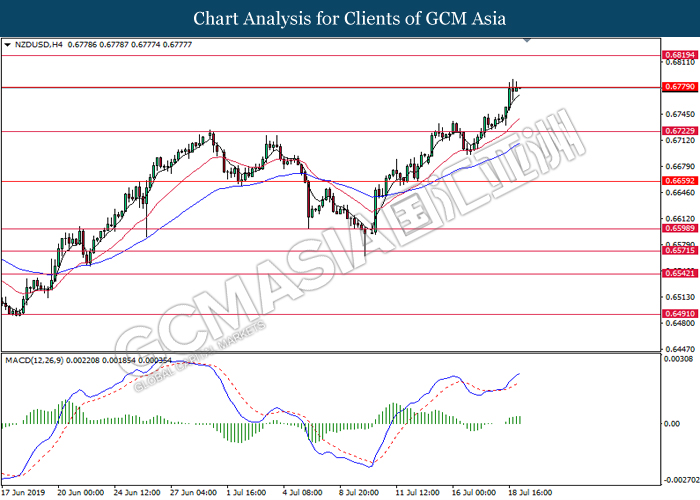The height and width of the screenshot is (500, 700).
Task: Click the 17 Jun 2019 date label
Action: click(x=26, y=492)
